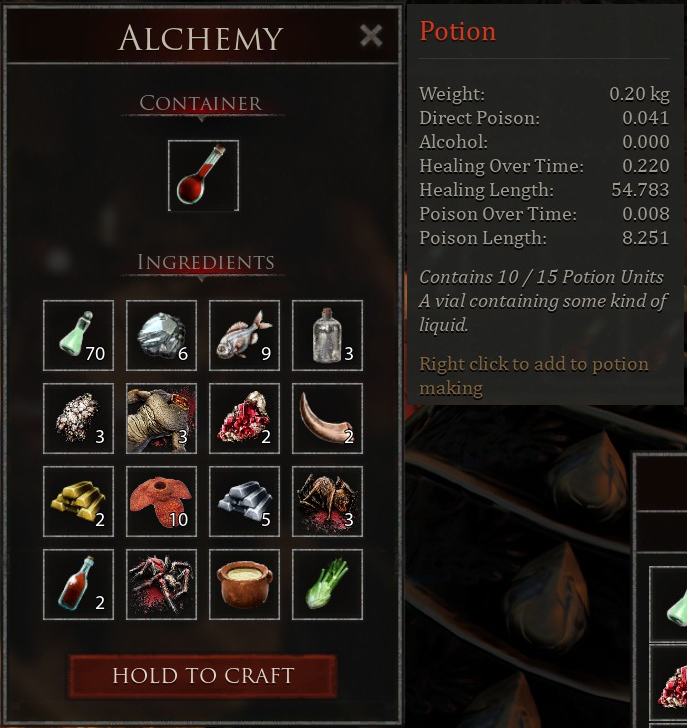This screenshot has width=687, height=728.
Task: Select the empty glass bottle ingredient
Action: coord(327,335)
